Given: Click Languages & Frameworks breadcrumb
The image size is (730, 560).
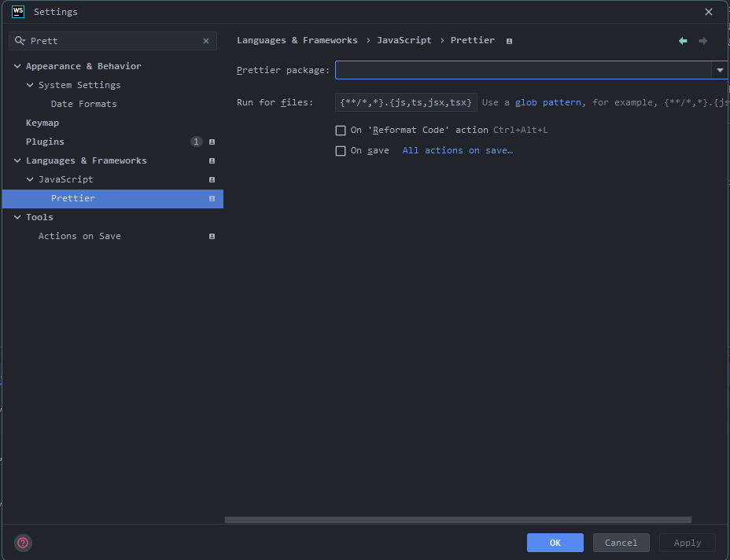Looking at the screenshot, I should click(297, 40).
